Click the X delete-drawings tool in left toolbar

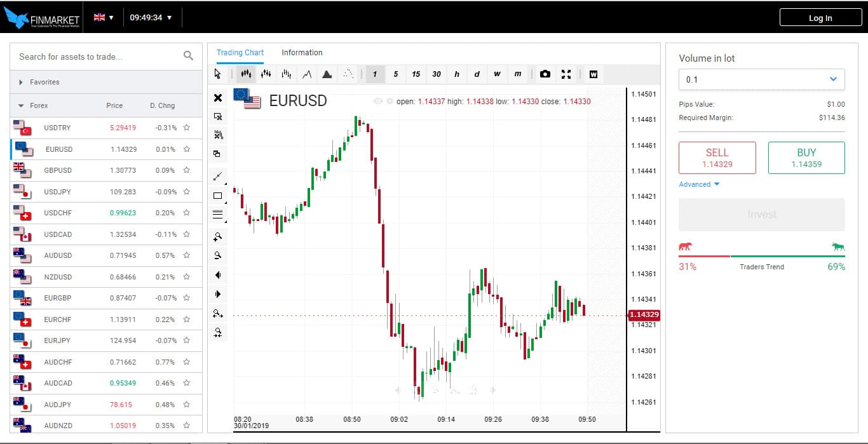pos(218,98)
